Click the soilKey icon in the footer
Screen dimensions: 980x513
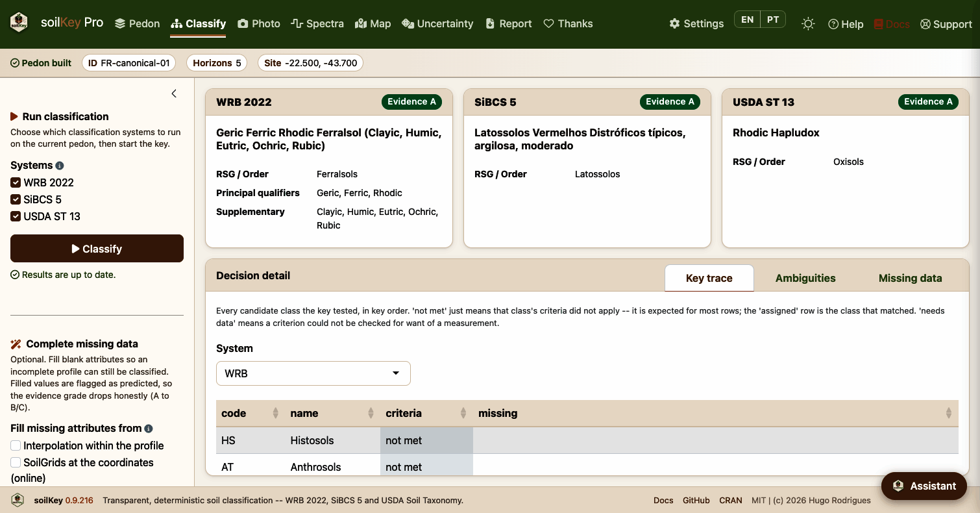click(18, 500)
